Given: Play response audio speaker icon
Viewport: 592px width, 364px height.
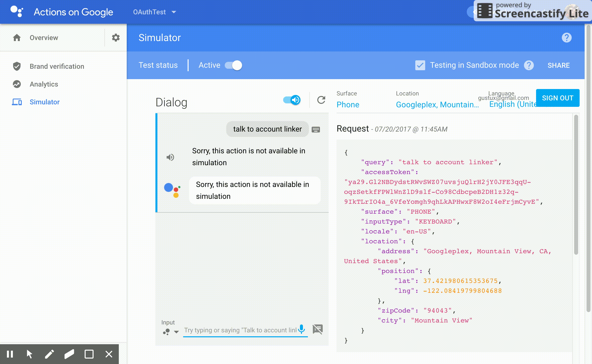Looking at the screenshot, I should (170, 157).
